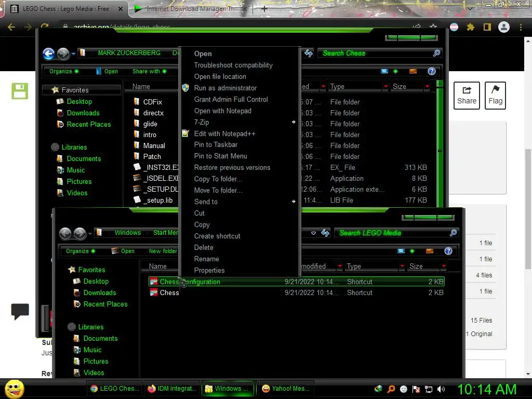The width and height of the screenshot is (532, 399).
Task: Switch to IDM Integration taskbar button
Action: 172,389
